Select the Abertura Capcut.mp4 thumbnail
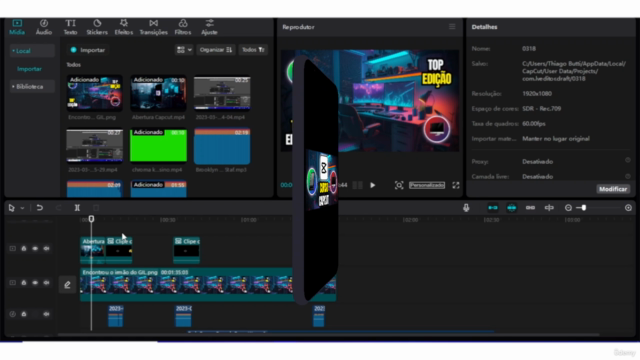This screenshot has width=640, height=360. pyautogui.click(x=158, y=93)
